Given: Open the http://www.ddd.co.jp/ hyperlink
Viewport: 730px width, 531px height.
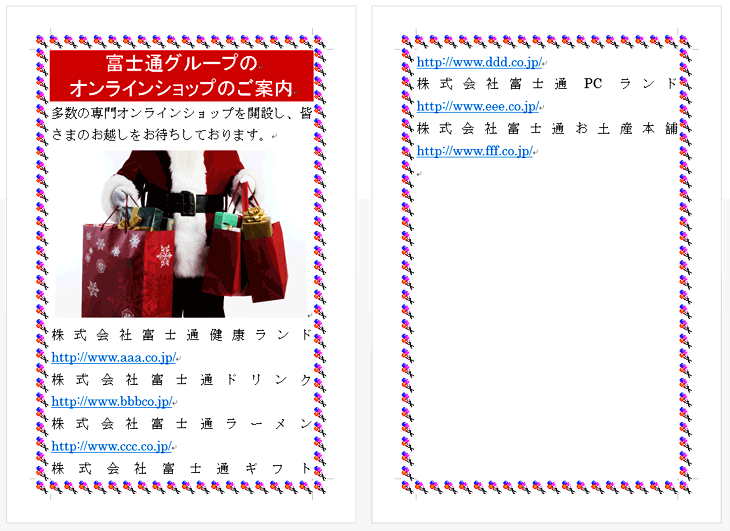Looking at the screenshot, I should click(480, 62).
